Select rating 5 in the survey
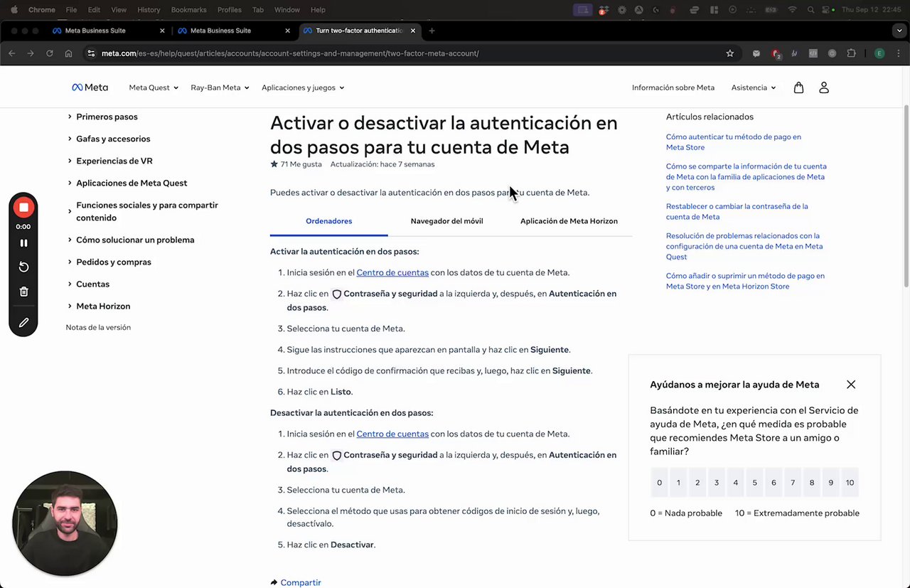This screenshot has height=588, width=910. point(754,483)
